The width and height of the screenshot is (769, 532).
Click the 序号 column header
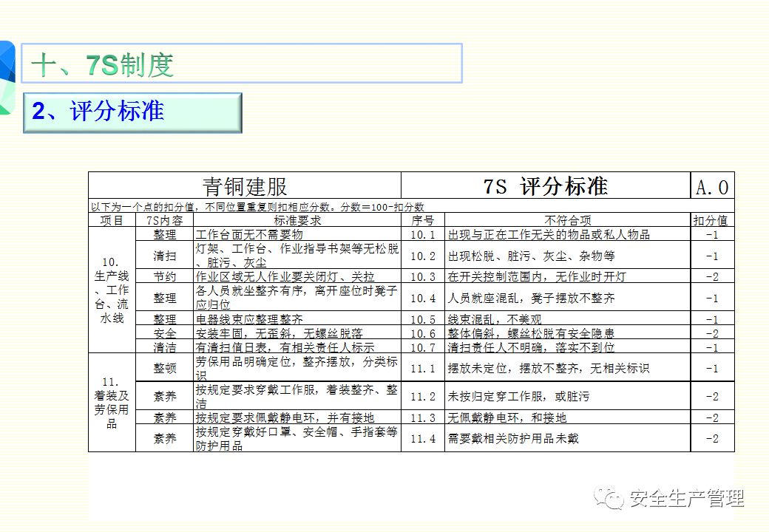[423, 220]
